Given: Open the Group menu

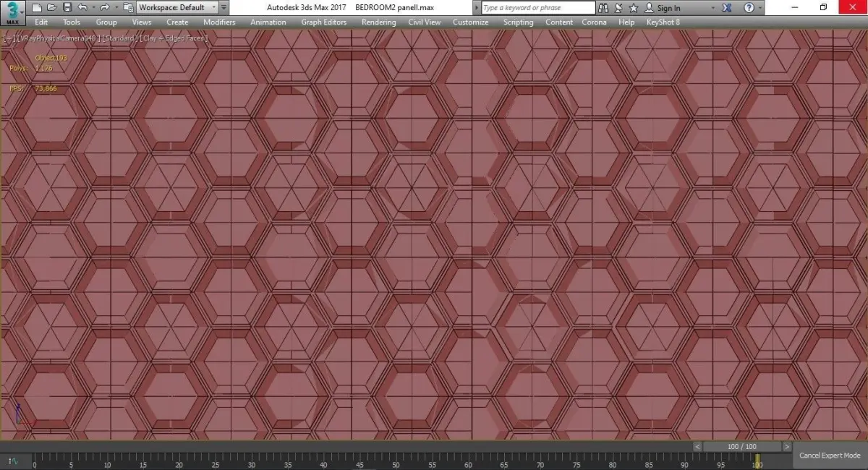Looking at the screenshot, I should 106,22.
